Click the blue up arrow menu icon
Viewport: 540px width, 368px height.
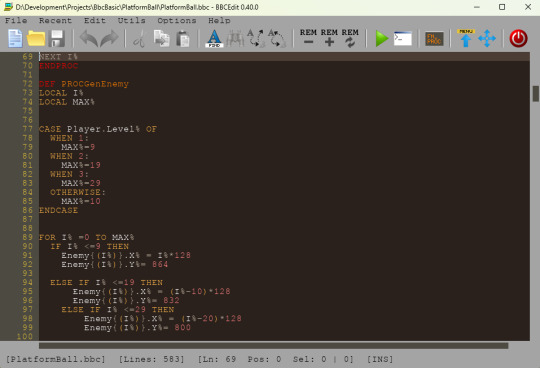pos(466,38)
